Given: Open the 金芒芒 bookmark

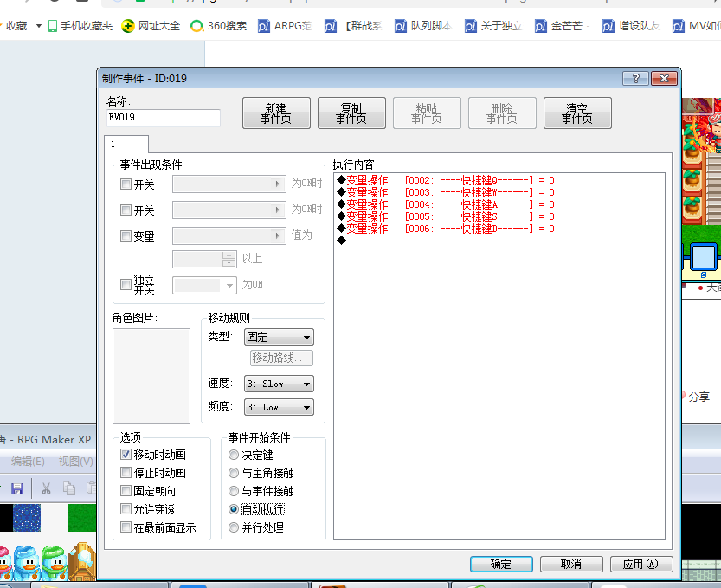Looking at the screenshot, I should pos(563,26).
